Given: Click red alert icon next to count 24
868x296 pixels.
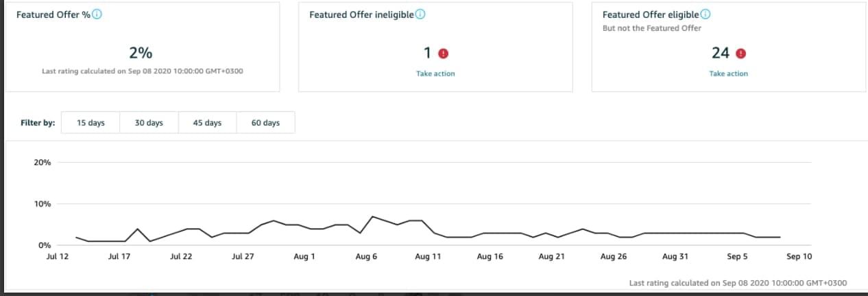Looking at the screenshot, I should click(x=740, y=54).
